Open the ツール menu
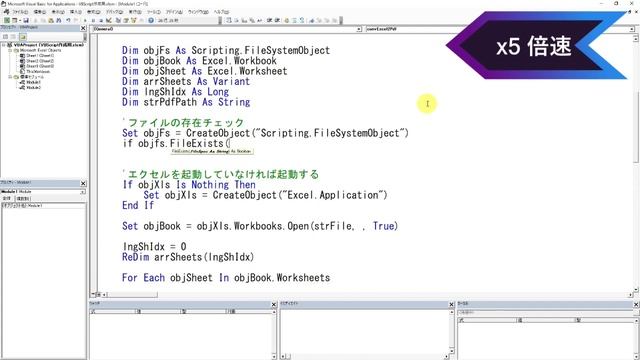The image size is (640, 360). pyautogui.click(x=153, y=12)
